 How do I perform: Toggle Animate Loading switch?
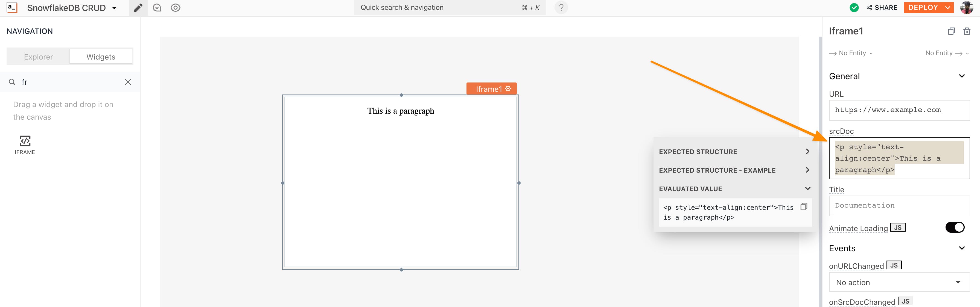pyautogui.click(x=955, y=227)
